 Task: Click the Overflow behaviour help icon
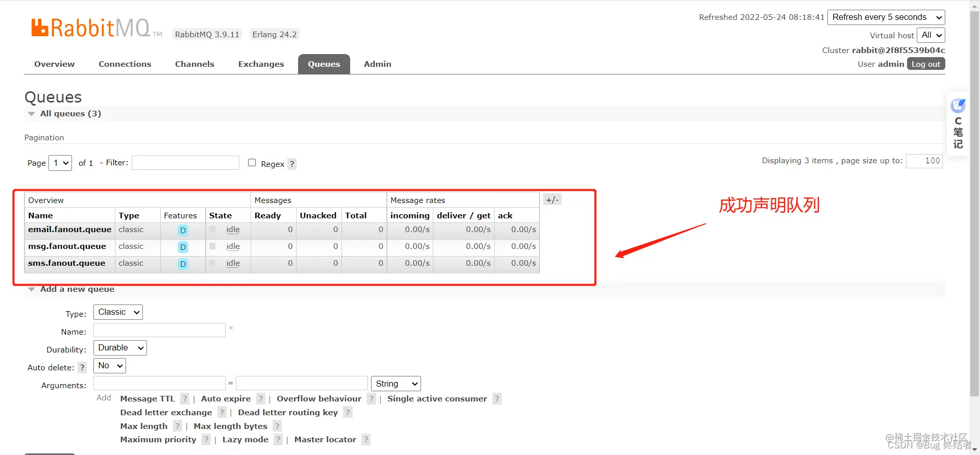point(372,399)
